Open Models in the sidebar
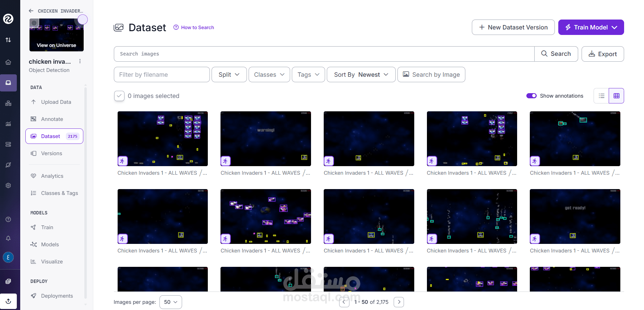 pyautogui.click(x=54, y=245)
